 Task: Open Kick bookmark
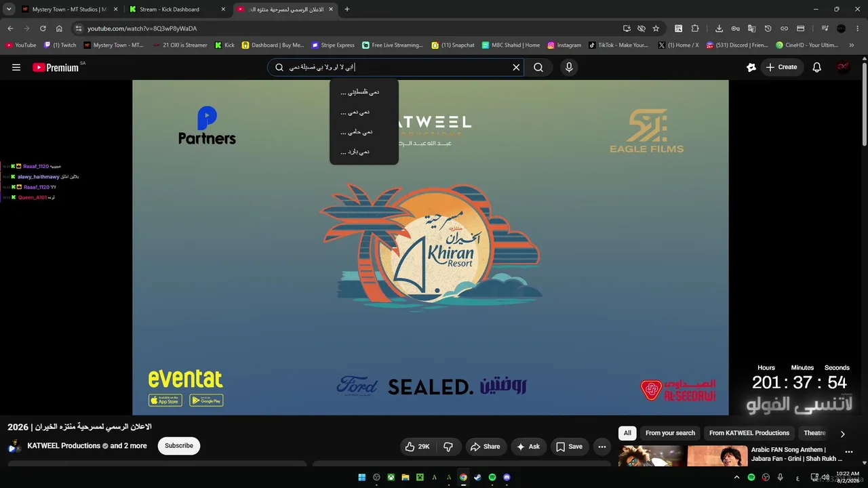pos(224,45)
